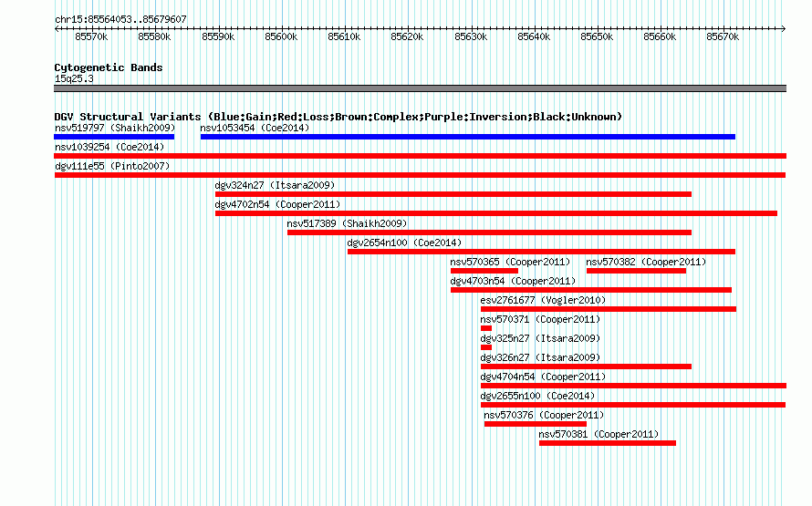Screen dimensions: 812x506
Task: Click the 85590k ruler tick label
Action: pyautogui.click(x=218, y=36)
